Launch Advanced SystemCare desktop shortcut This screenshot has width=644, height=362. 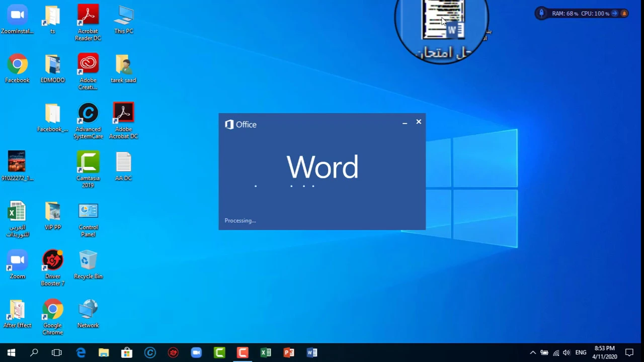88,121
